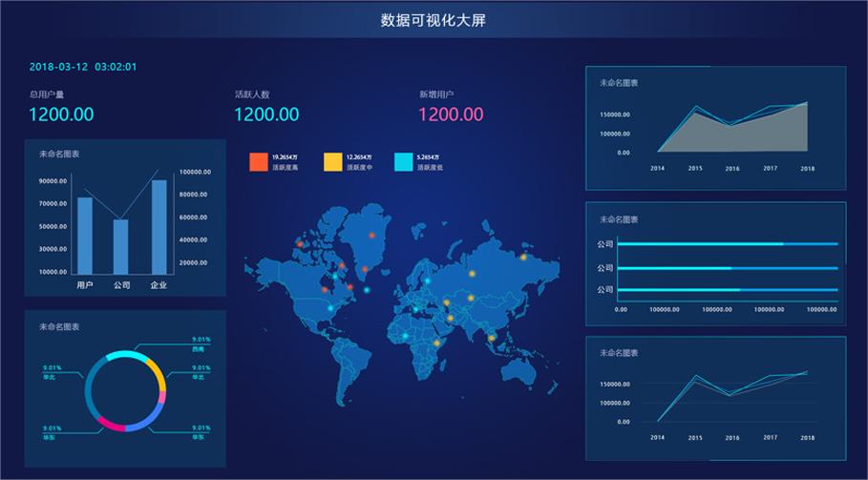Select the 活跃人数 value 1200.00

266,115
